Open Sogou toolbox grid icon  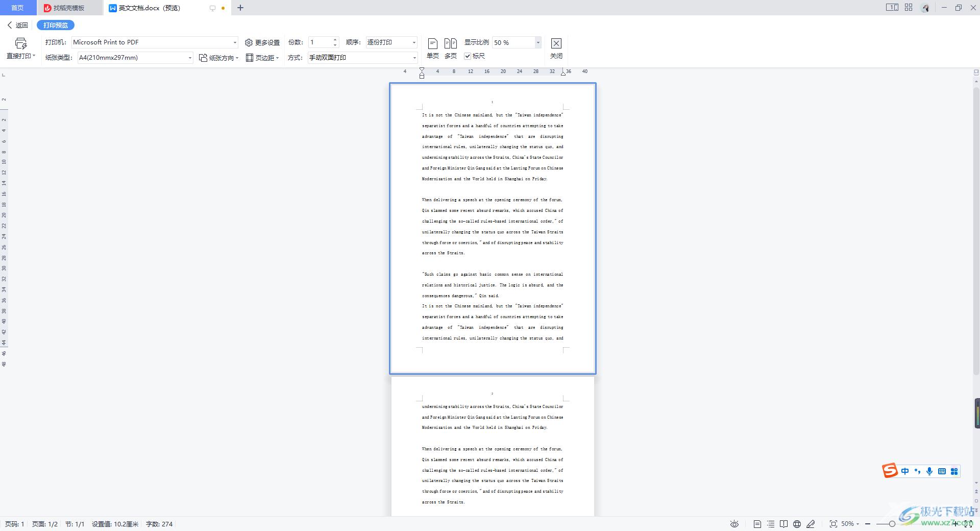click(x=954, y=471)
